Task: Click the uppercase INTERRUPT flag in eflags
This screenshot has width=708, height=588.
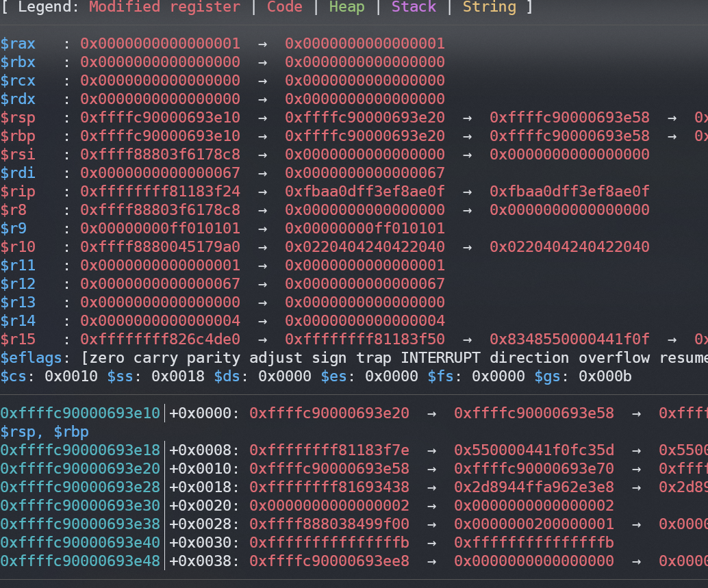Action: (x=441, y=358)
